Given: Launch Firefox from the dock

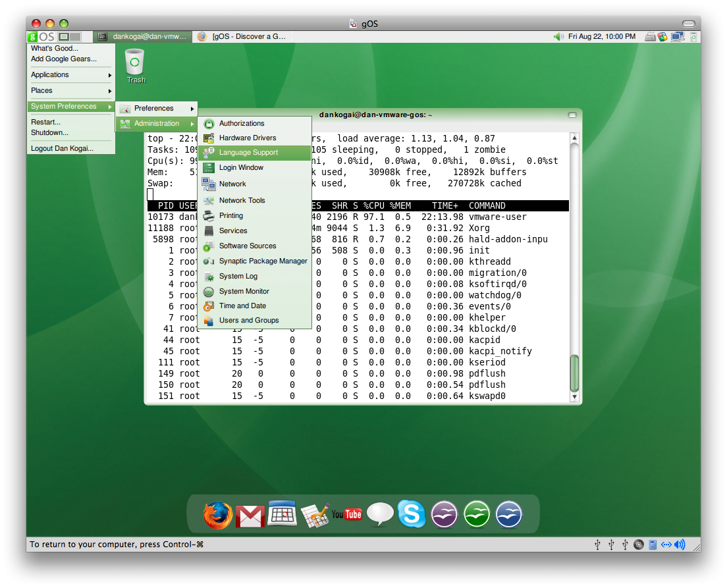Looking at the screenshot, I should pos(218,515).
